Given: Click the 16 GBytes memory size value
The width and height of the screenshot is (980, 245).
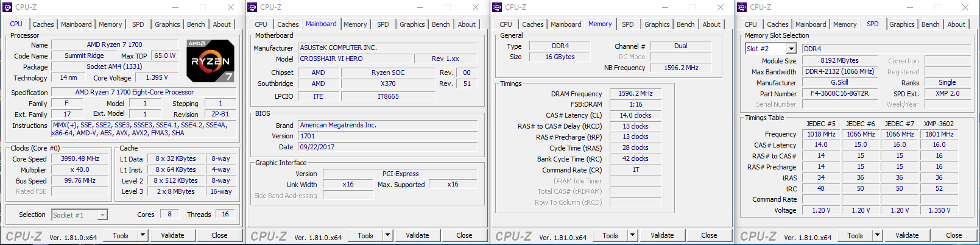Looking at the screenshot, I should (560, 57).
